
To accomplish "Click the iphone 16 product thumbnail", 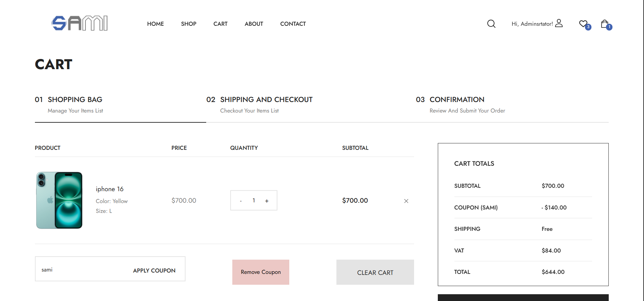I will tap(59, 200).
